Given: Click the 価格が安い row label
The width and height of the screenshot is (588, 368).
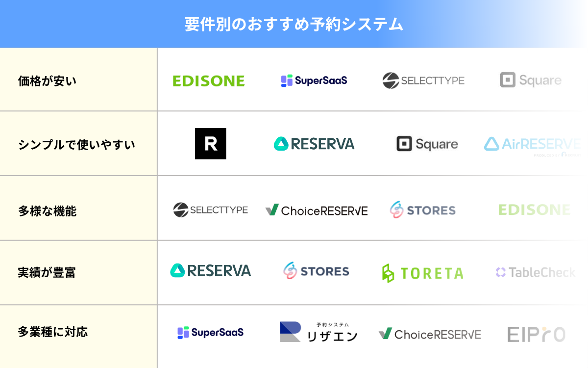Looking at the screenshot, I should pyautogui.click(x=48, y=81).
